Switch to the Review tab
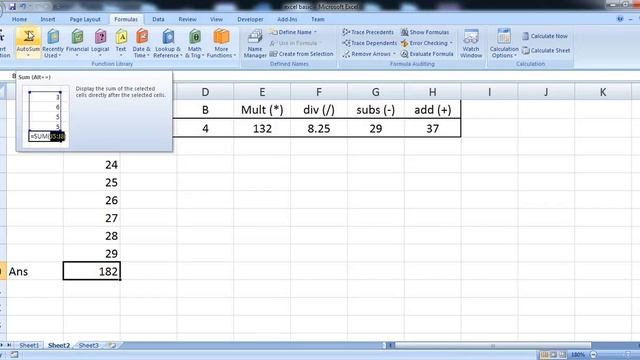The image size is (640, 360). [187, 19]
